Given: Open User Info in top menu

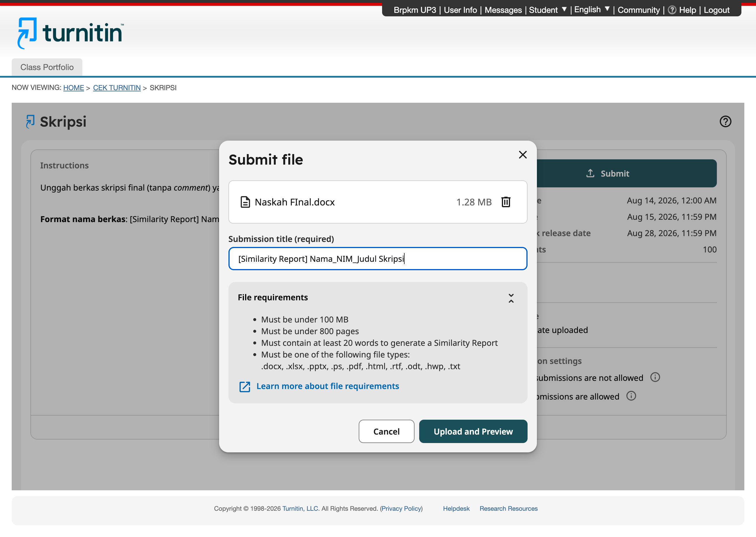Looking at the screenshot, I should 460,10.
